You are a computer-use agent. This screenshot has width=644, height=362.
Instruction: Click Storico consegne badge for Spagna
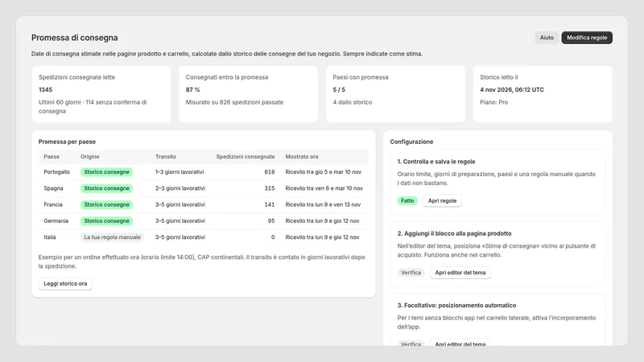click(106, 188)
